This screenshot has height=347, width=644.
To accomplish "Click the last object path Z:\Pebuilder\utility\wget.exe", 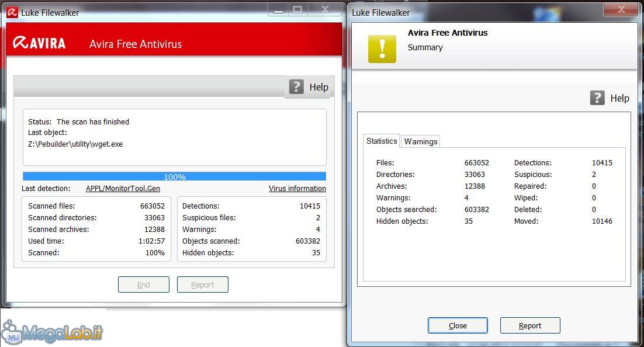I will 75,144.
